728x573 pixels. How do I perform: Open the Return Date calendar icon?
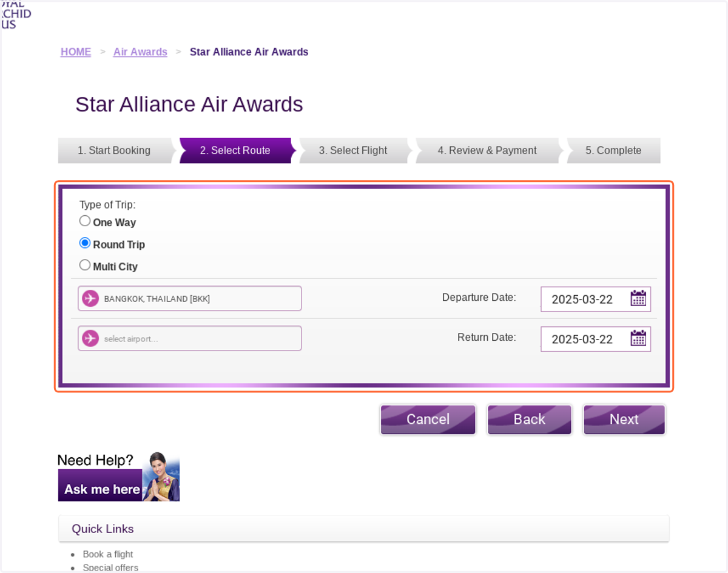point(638,338)
